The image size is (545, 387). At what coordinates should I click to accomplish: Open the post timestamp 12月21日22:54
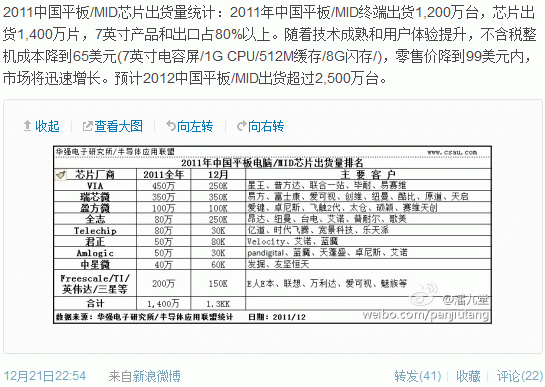pos(44,376)
